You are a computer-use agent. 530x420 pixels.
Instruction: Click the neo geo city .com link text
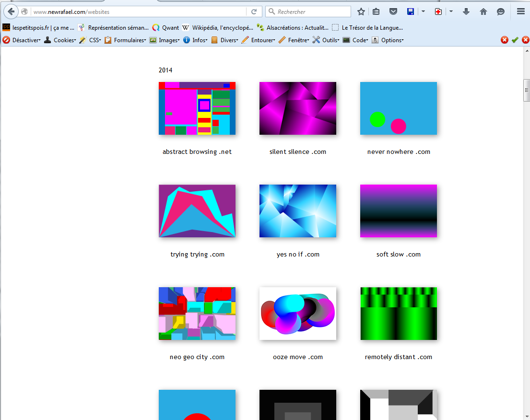[197, 357]
